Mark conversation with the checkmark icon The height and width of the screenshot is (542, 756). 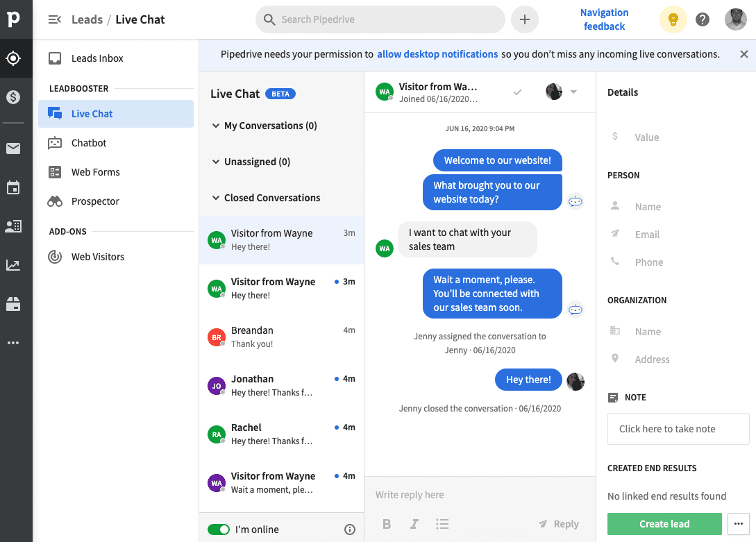(x=518, y=92)
